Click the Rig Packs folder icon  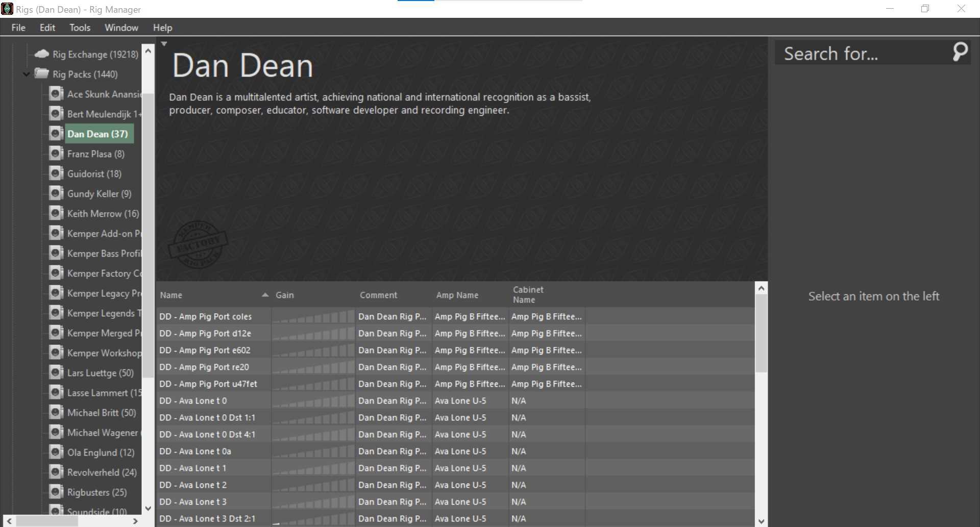tap(41, 73)
